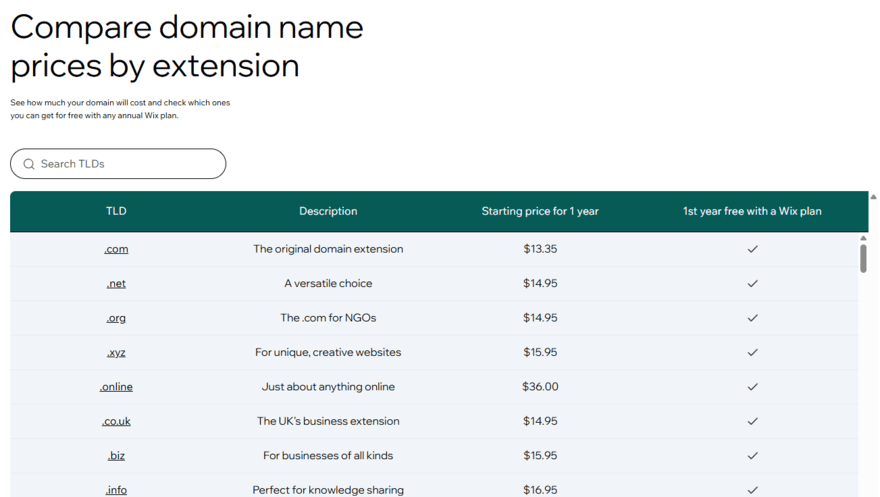Click the checkmark in the .org row
The height and width of the screenshot is (497, 880).
click(753, 318)
